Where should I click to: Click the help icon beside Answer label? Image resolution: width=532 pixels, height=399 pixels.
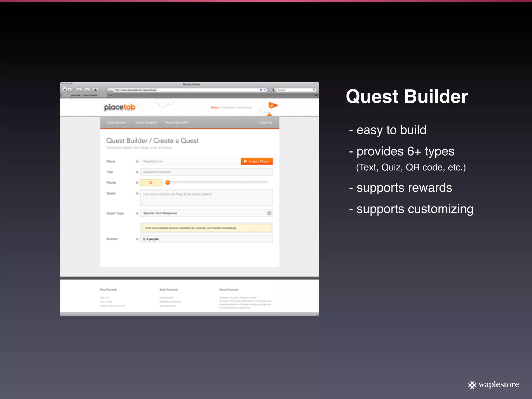[137, 239]
